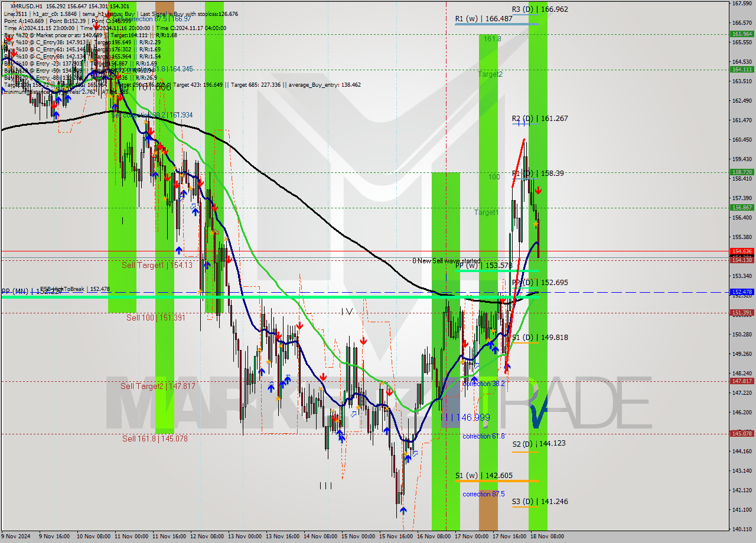Click the 11 Nov 16:00 time label
Viewport: 756px width, 543px height.
(x=170, y=537)
